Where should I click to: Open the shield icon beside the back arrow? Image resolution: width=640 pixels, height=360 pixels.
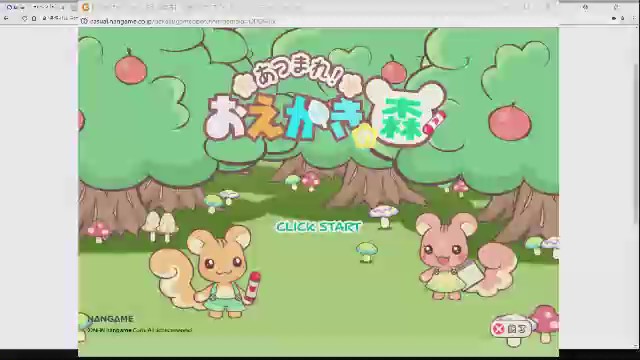(25, 18)
